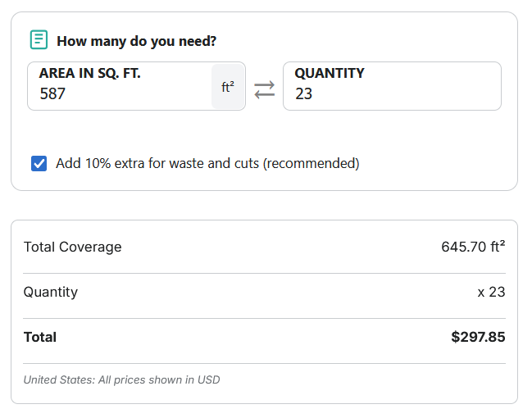
Task: Click the bold Total label
Action: tap(40, 337)
